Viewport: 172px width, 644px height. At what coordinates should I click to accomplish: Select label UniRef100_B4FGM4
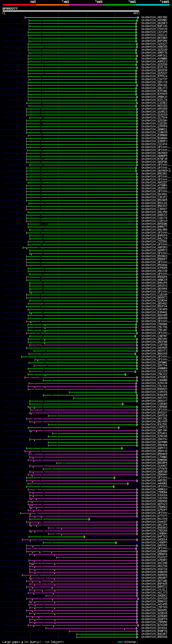(154, 41)
